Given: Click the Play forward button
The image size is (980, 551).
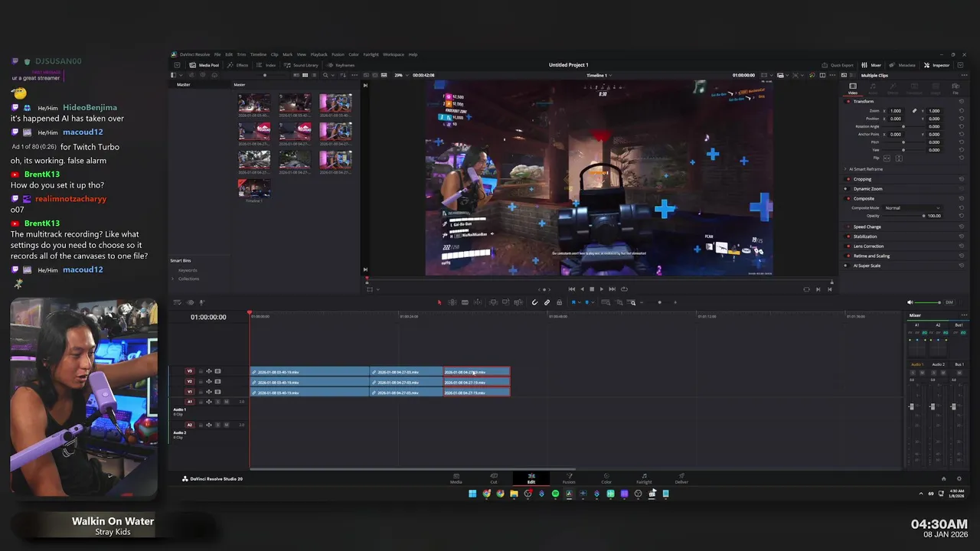Looking at the screenshot, I should [601, 289].
